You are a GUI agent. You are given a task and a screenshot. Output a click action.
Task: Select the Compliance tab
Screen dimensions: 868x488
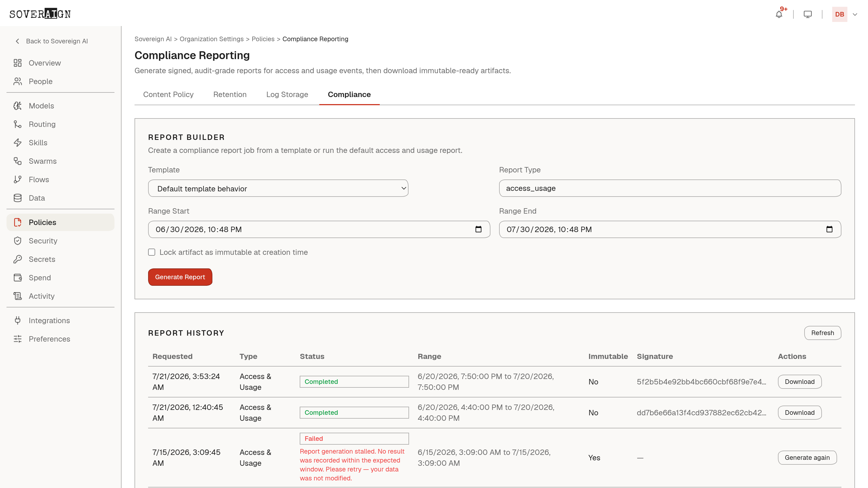(349, 95)
